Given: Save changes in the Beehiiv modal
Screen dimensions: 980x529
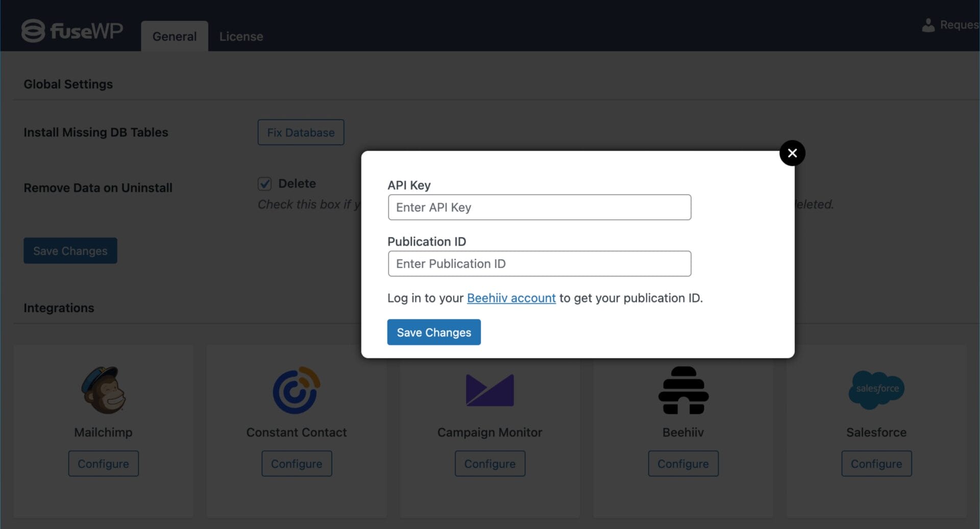Looking at the screenshot, I should (434, 332).
